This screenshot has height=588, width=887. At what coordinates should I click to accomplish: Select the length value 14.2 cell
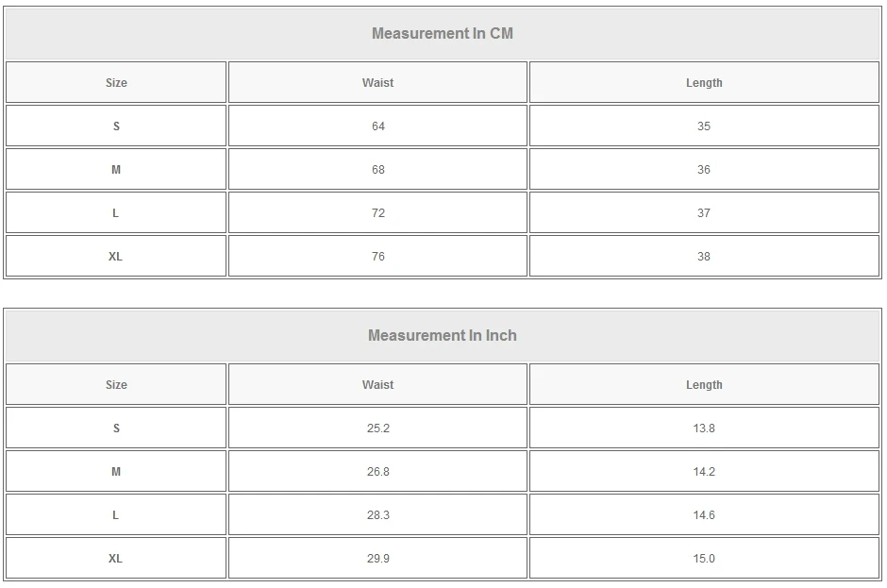coord(704,472)
